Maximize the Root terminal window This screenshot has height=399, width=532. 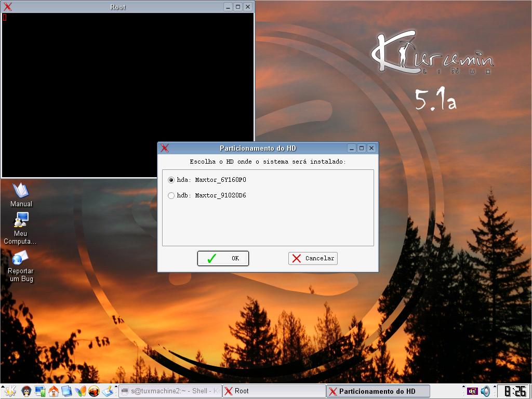tap(238, 7)
